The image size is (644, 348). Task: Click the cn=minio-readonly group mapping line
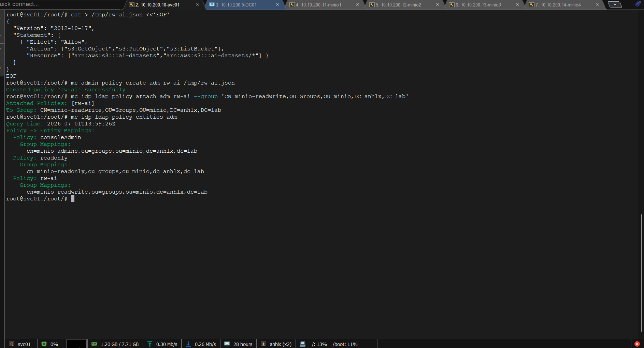[x=115, y=171]
